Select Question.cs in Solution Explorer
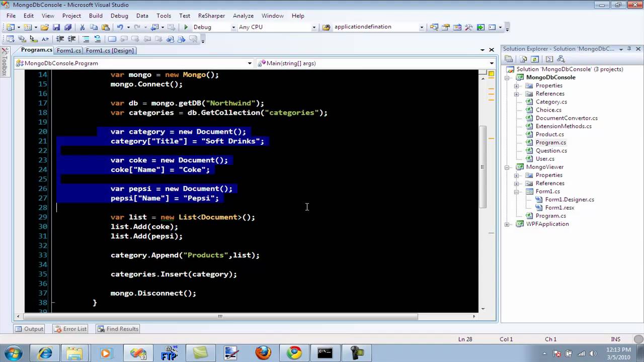 point(551,151)
